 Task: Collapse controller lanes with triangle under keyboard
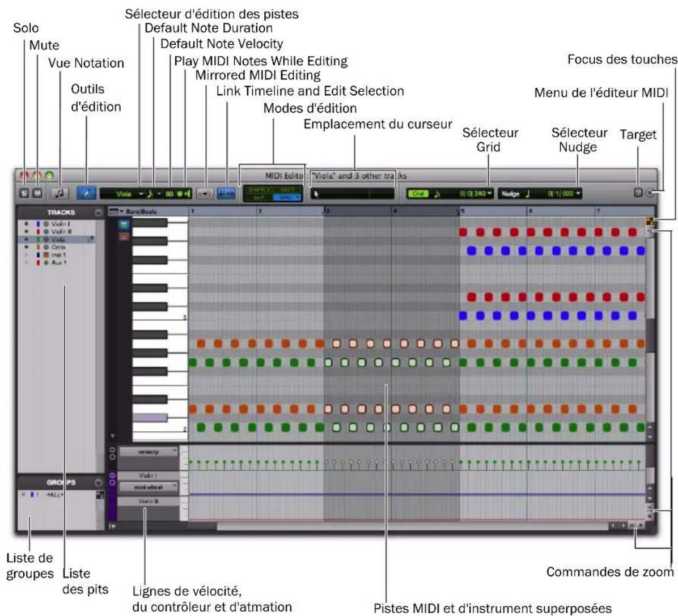113,436
